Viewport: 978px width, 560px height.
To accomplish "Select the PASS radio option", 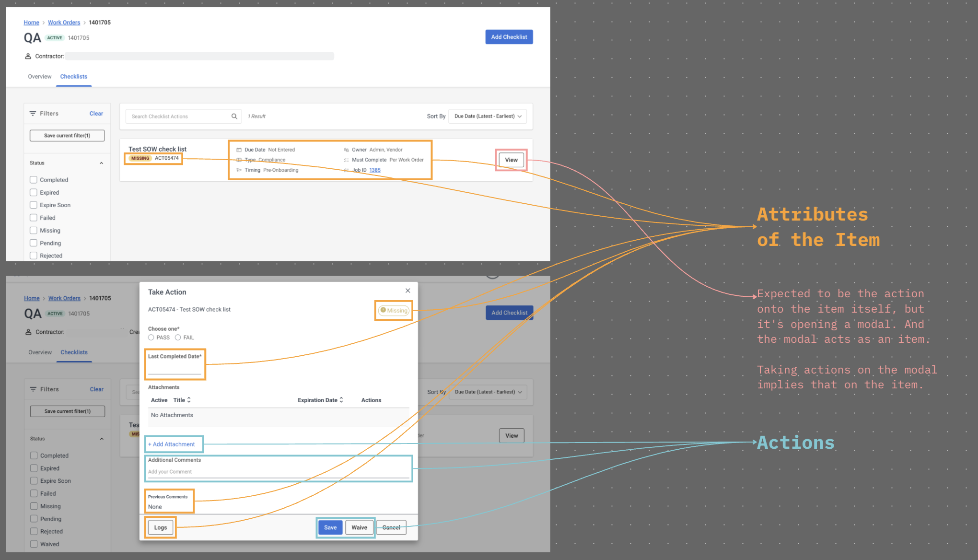I will pyautogui.click(x=151, y=338).
